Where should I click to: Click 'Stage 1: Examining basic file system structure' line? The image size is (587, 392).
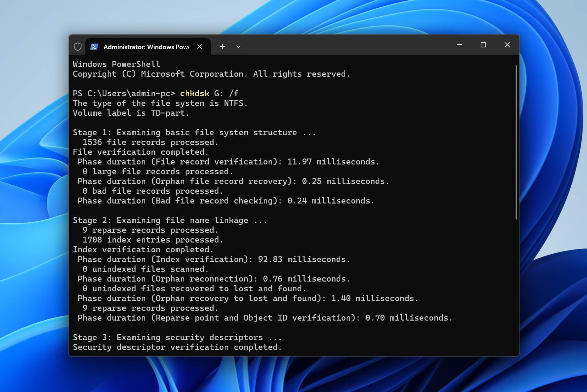click(x=194, y=132)
